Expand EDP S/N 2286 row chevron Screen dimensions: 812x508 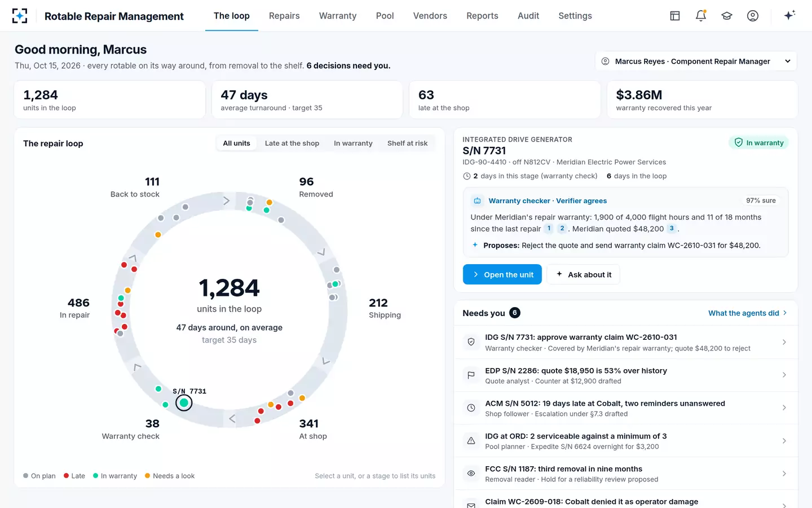[x=784, y=375]
